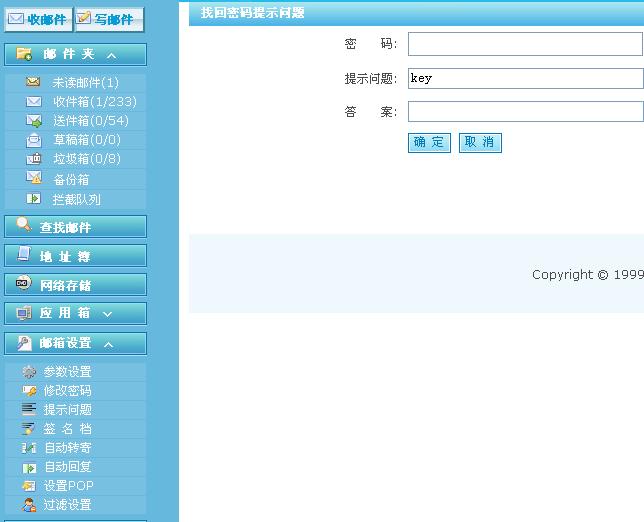Click the 送件箱 outgoing mail icon

point(34,120)
